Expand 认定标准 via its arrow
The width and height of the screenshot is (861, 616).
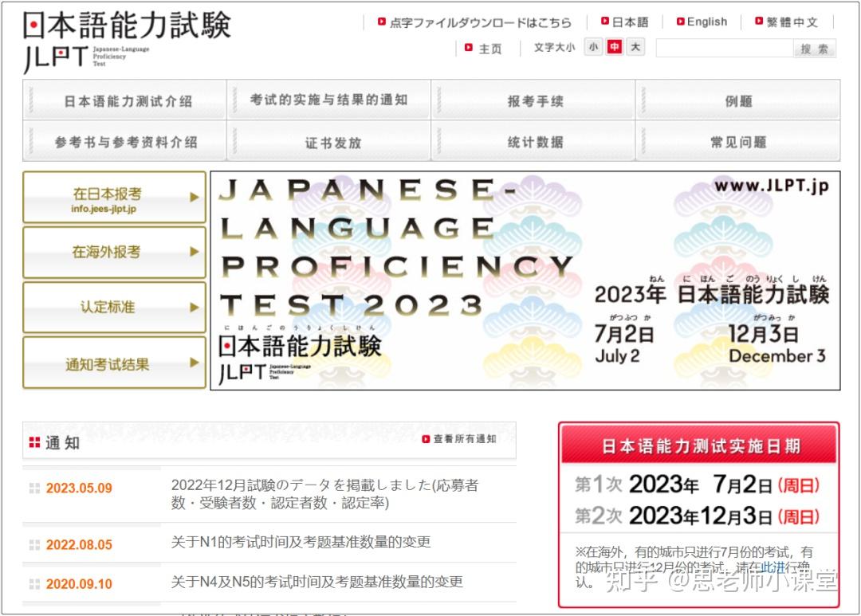(x=193, y=307)
